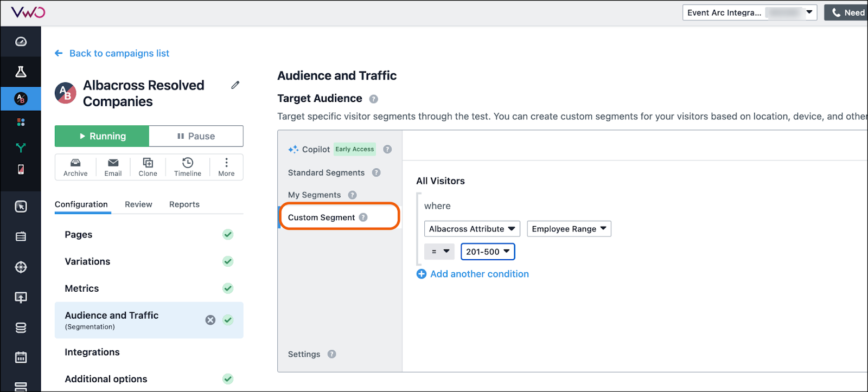Open the More actions menu
Screen dimensions: 868x392
tap(226, 168)
